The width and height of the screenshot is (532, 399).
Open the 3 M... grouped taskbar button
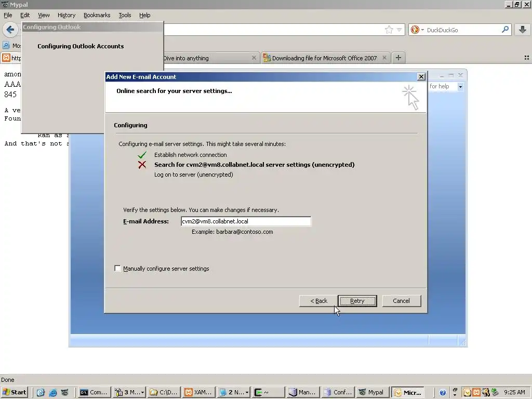129,392
